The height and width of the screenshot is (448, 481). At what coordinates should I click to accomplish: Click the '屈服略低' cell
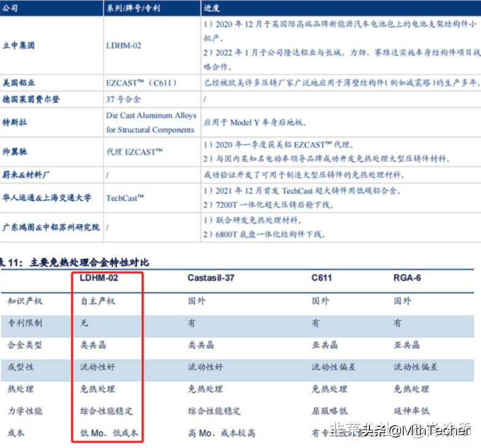329,411
